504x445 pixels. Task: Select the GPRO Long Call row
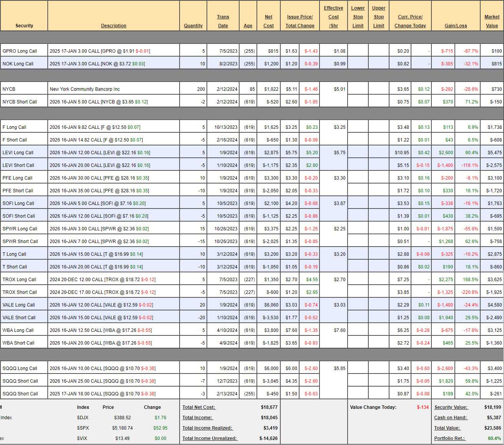pos(20,51)
